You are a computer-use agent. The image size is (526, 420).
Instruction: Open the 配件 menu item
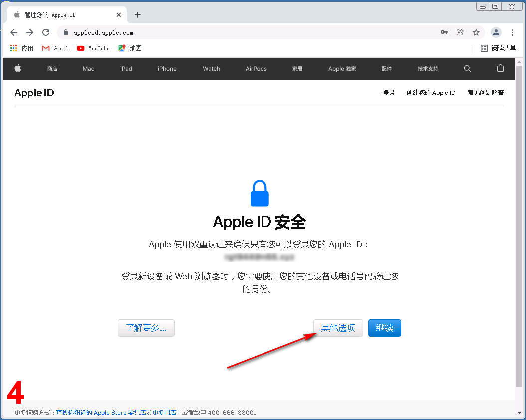[386, 69]
